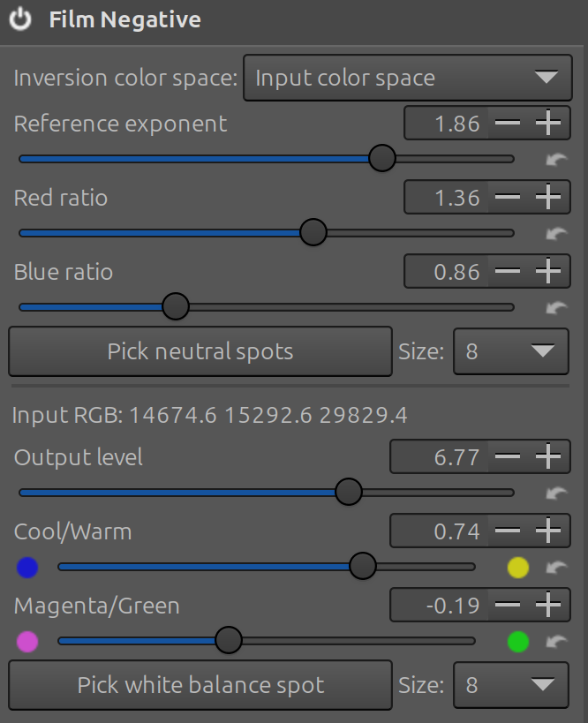Increase the Reference exponent with plus button

coord(548,124)
